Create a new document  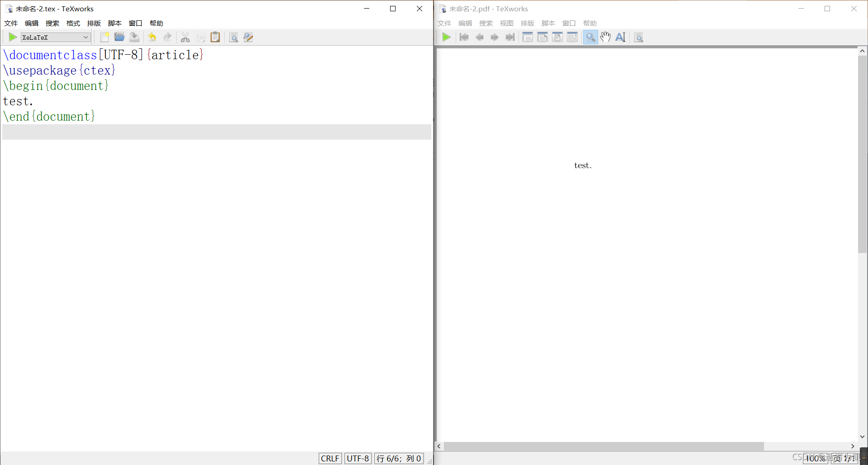click(x=104, y=37)
